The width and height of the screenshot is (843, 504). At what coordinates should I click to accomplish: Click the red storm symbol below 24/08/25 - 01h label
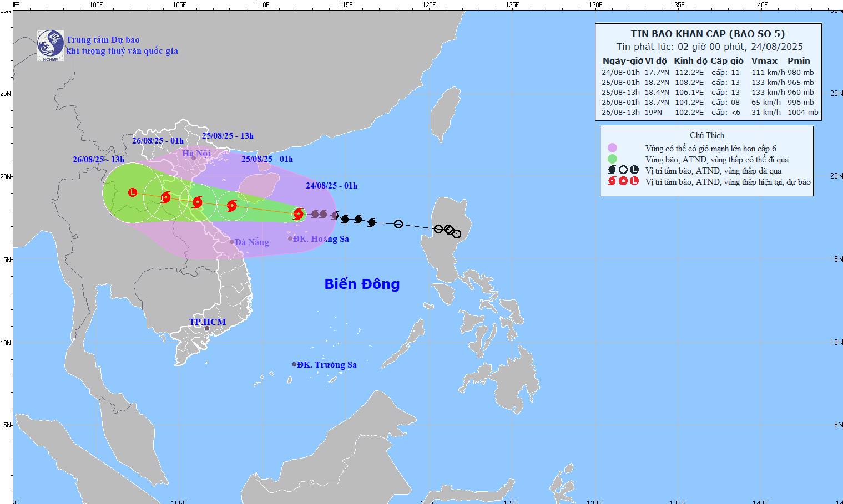pos(299,213)
